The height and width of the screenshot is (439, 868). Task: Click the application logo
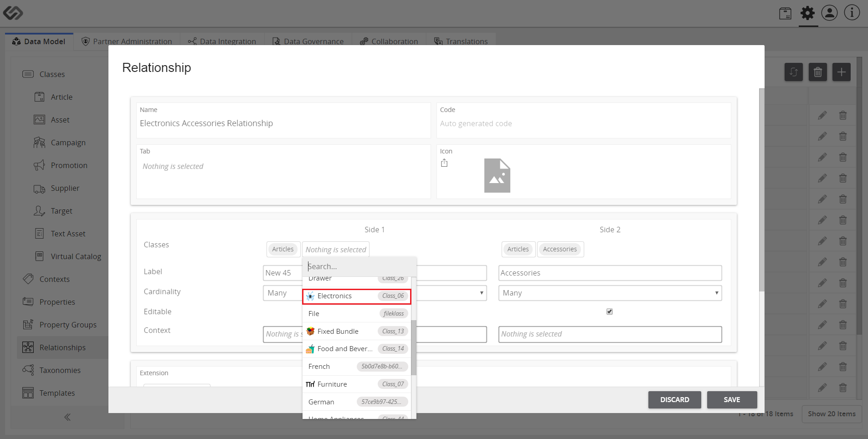pyautogui.click(x=13, y=13)
